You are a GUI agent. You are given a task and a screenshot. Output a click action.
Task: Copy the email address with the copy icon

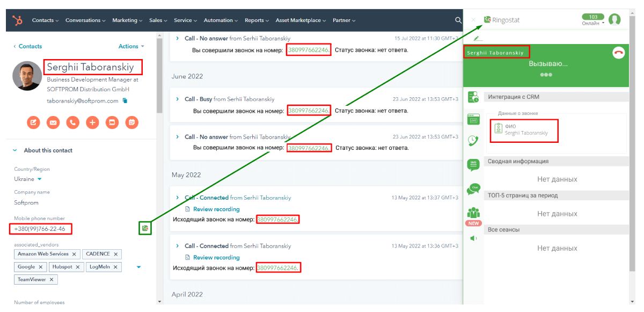click(x=125, y=100)
